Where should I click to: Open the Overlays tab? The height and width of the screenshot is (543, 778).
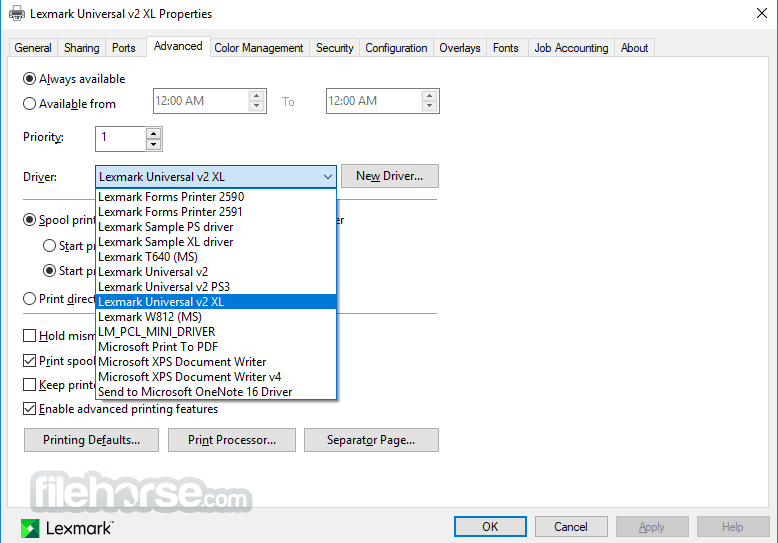459,48
